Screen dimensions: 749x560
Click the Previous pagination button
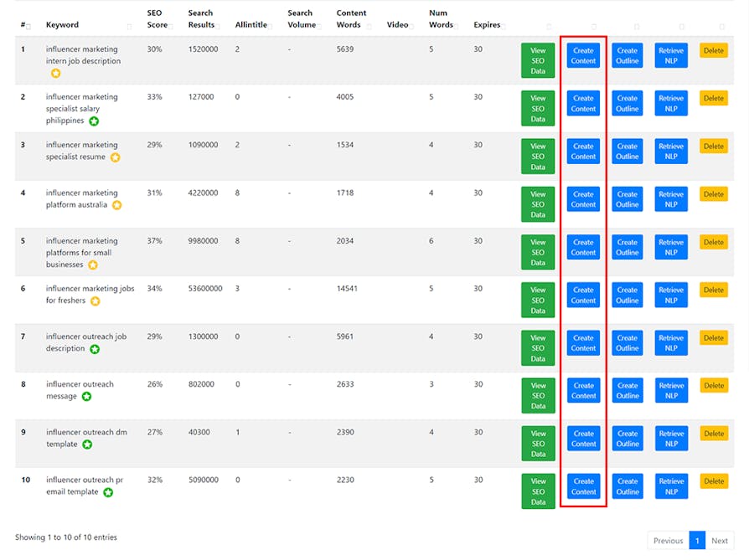point(668,541)
